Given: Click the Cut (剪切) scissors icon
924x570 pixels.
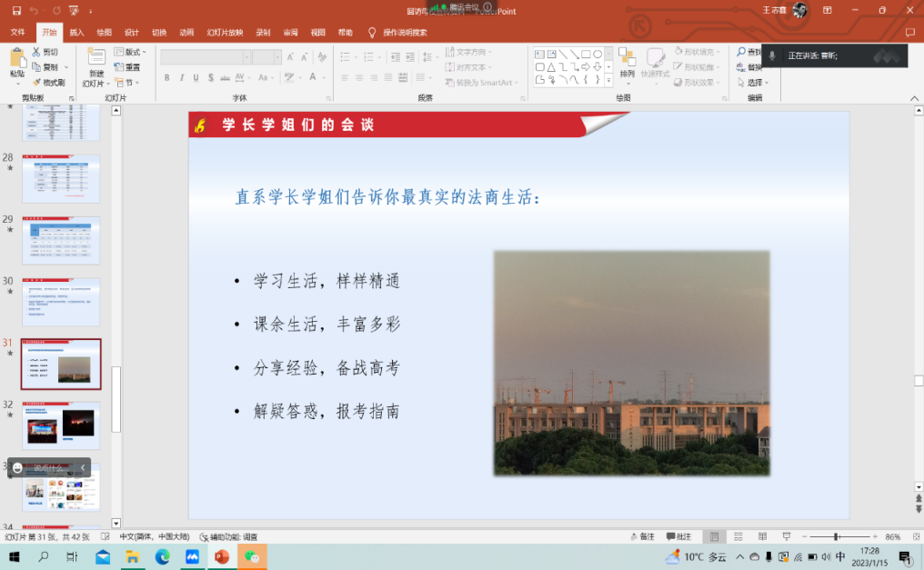Looking at the screenshot, I should click(36, 53).
